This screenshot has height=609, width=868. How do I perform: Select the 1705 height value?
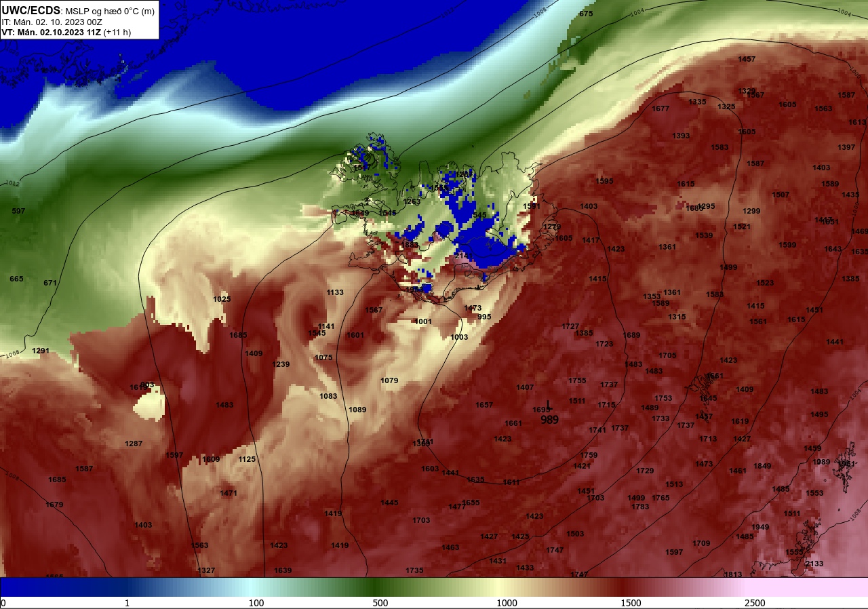tap(667, 355)
